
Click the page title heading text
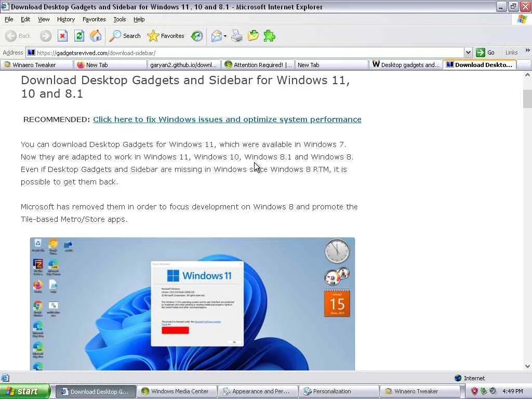(x=185, y=87)
